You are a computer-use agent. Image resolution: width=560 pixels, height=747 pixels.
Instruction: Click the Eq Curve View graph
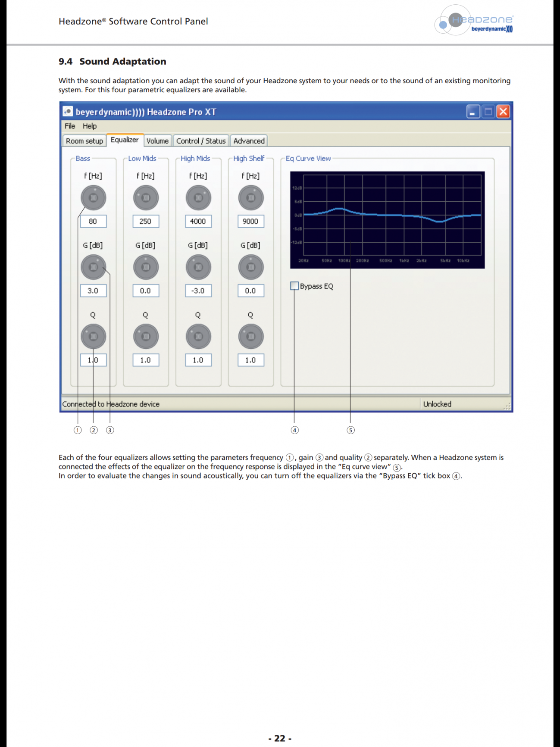(x=387, y=220)
